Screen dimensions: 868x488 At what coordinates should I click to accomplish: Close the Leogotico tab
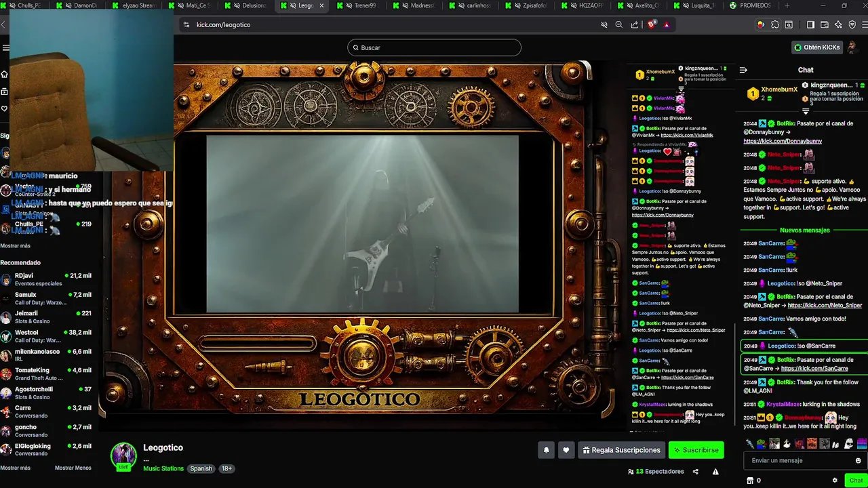click(321, 5)
